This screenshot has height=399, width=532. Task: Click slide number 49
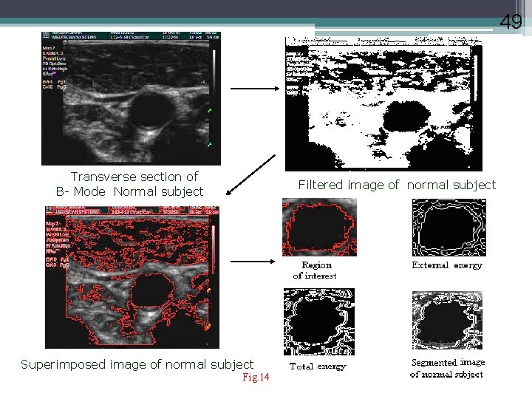[511, 21]
